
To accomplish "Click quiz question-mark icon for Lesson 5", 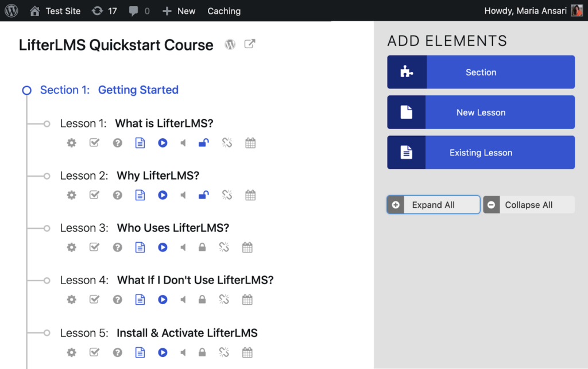I will pyautogui.click(x=118, y=352).
